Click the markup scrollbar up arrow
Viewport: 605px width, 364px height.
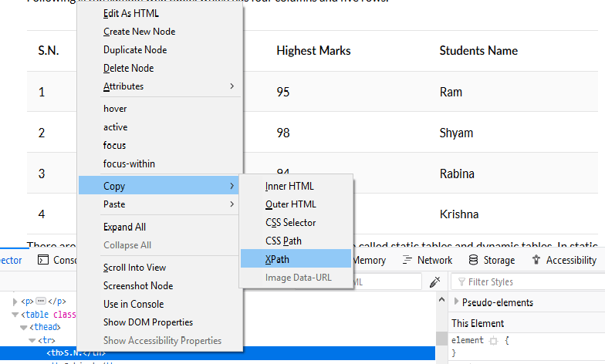441,299
